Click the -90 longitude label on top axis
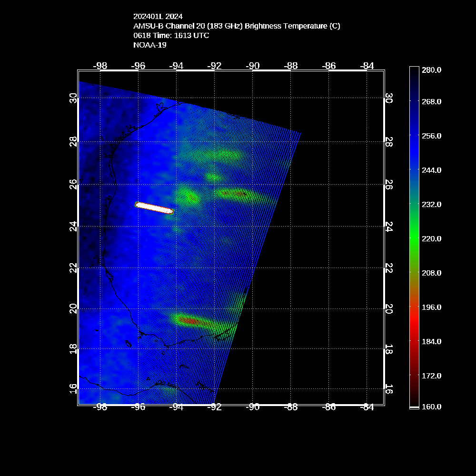Viewport: 476px width, 476px height. (x=253, y=66)
